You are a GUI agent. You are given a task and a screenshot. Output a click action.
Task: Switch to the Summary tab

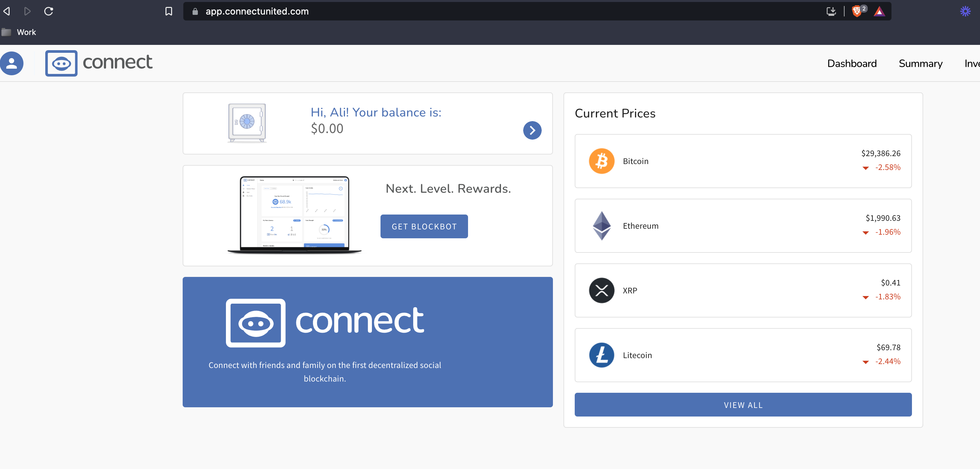tap(920, 63)
